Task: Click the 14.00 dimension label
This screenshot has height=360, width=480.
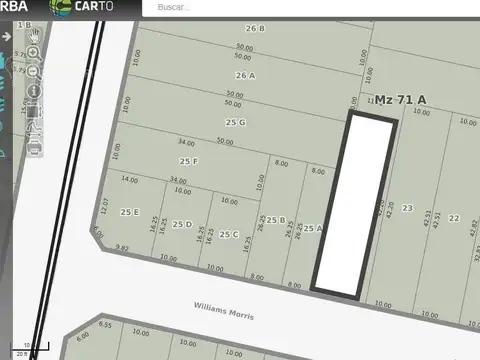Action: [x=130, y=179]
